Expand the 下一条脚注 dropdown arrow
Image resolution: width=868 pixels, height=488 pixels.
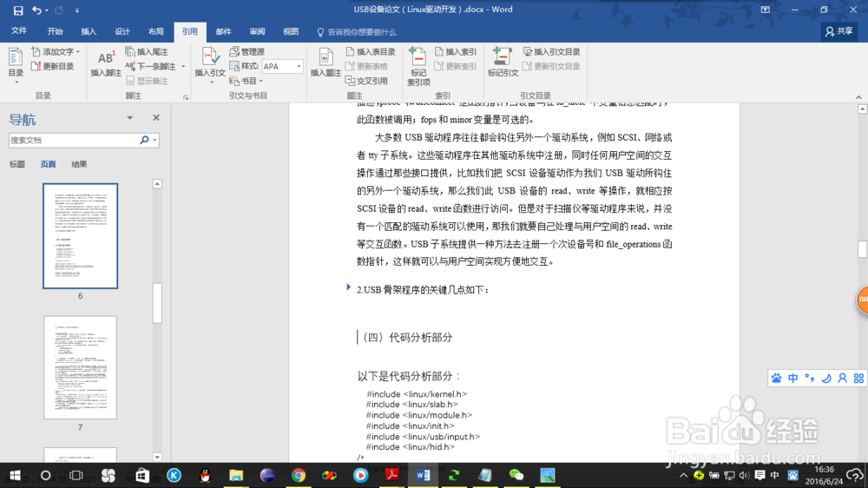click(x=183, y=67)
